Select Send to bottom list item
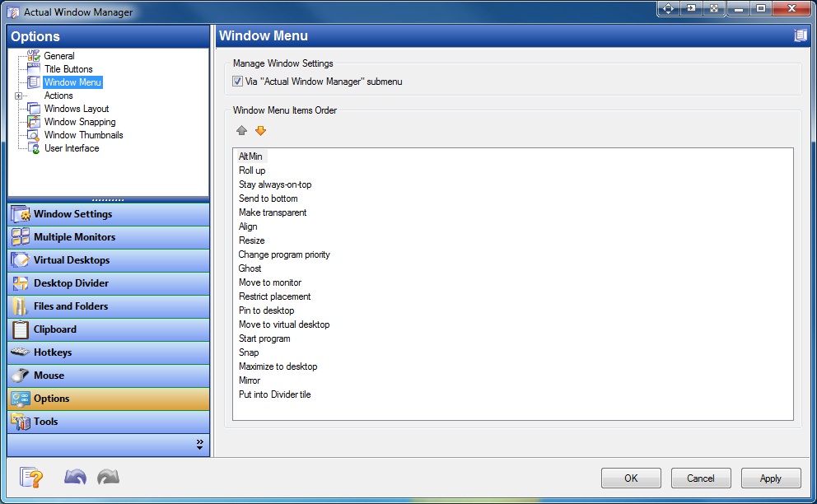Viewport: 817px width, 504px height. (x=268, y=198)
